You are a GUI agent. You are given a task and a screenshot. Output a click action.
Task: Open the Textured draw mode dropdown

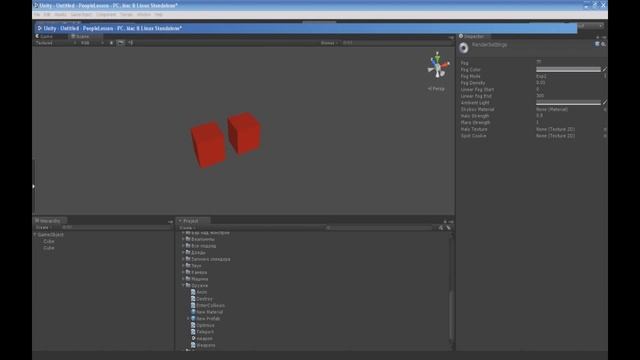(x=56, y=43)
